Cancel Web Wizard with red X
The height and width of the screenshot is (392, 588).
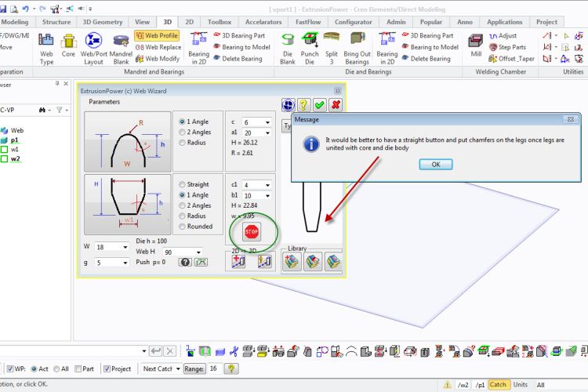tap(336, 105)
